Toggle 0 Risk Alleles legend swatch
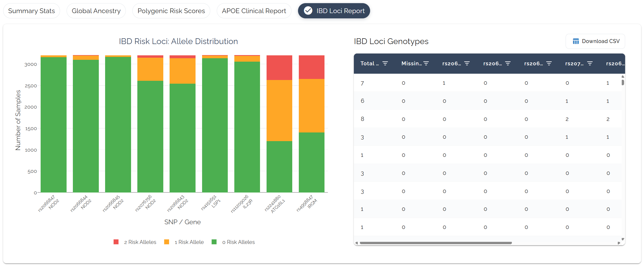This screenshot has width=644, height=267. point(214,242)
